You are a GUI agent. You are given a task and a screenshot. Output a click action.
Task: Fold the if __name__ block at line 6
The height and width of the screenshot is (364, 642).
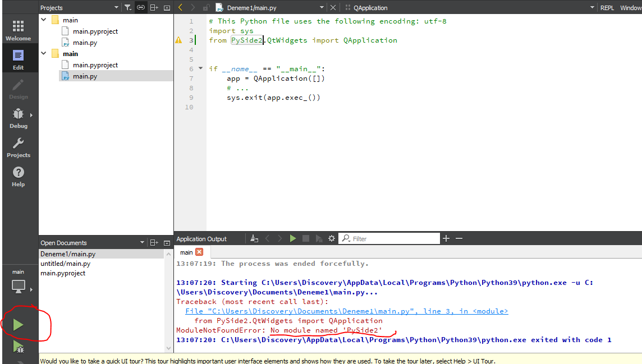(x=201, y=68)
